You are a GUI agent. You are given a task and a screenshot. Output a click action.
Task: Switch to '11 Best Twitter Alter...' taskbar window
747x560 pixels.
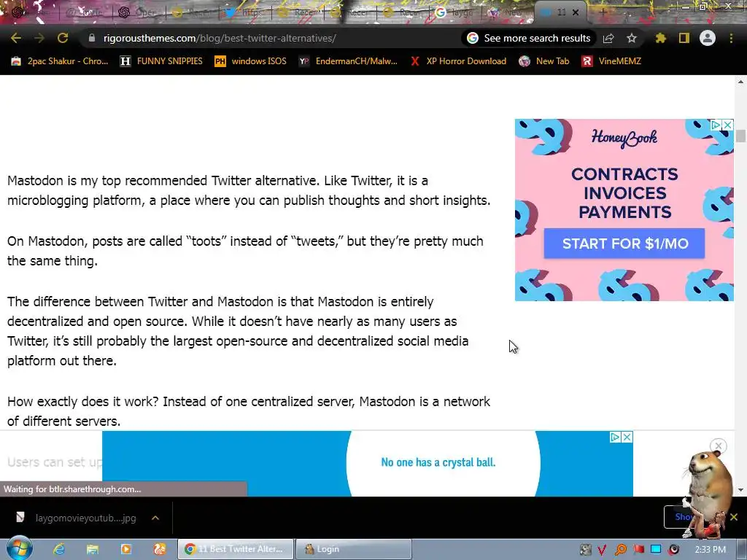tap(236, 549)
